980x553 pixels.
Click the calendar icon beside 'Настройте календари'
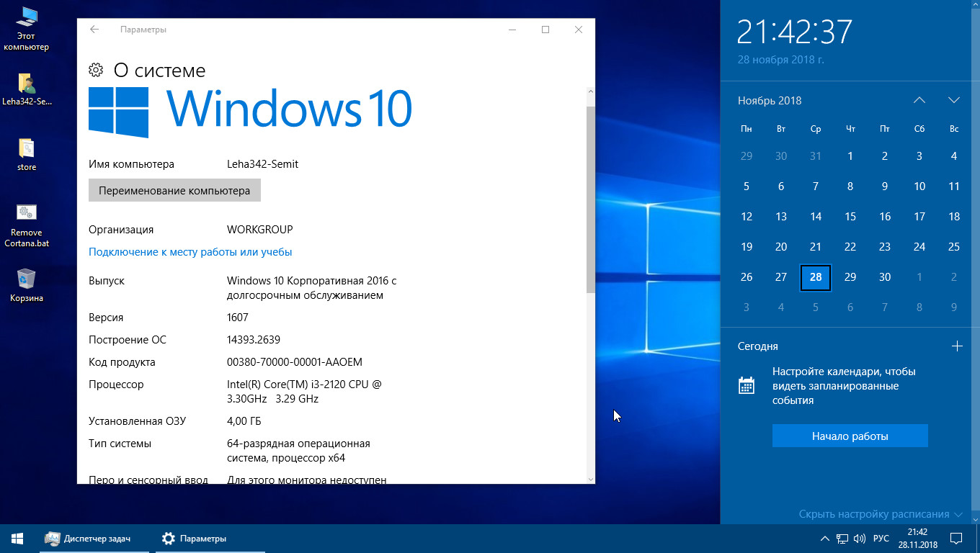tap(747, 386)
